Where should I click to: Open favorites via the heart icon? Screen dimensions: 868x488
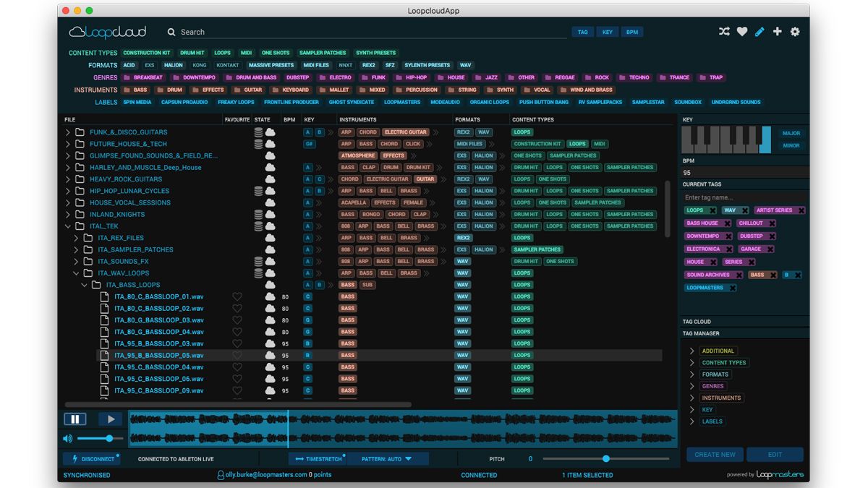[x=743, y=32]
